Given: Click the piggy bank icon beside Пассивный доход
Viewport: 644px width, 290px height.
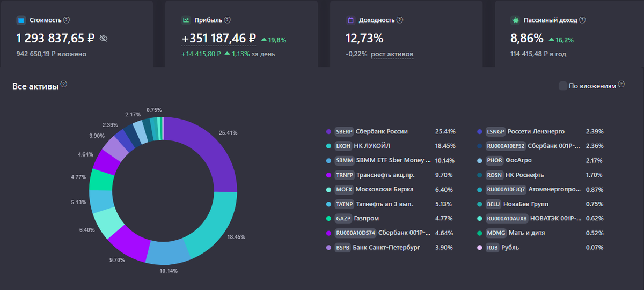Looking at the screenshot, I should coord(515,20).
